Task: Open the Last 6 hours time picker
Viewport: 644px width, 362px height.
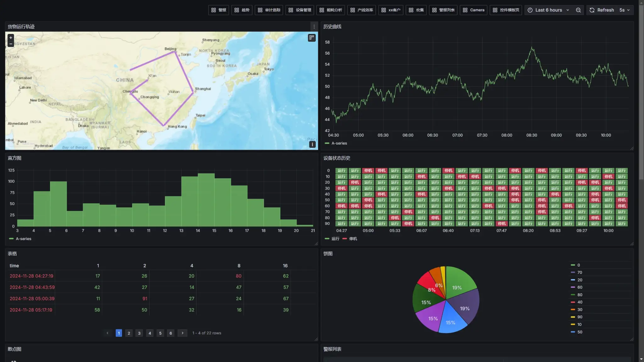Action: (549, 10)
